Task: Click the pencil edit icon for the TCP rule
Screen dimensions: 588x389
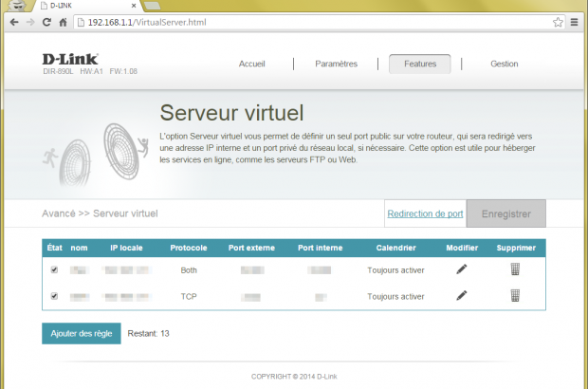Action: (x=461, y=296)
